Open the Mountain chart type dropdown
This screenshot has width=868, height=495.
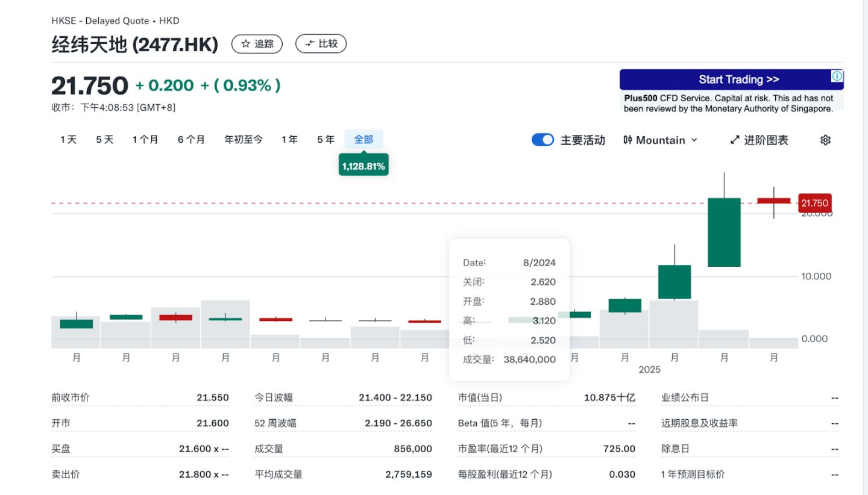point(661,140)
